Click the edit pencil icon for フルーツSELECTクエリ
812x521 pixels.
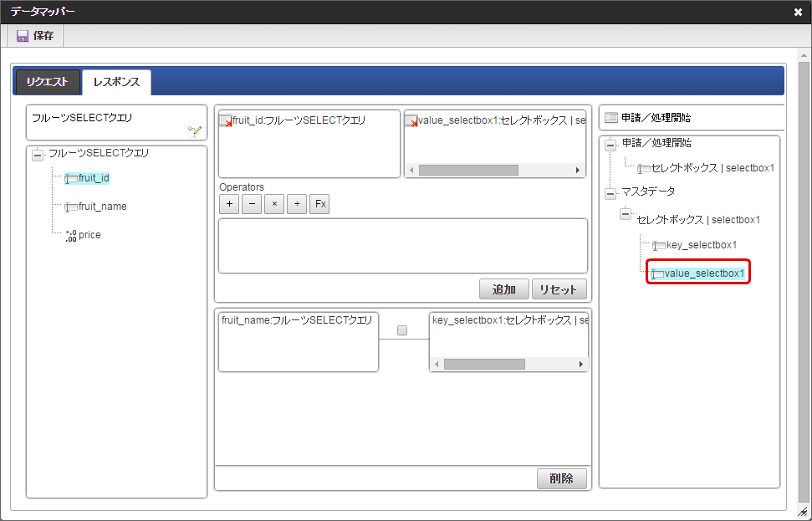[195, 130]
